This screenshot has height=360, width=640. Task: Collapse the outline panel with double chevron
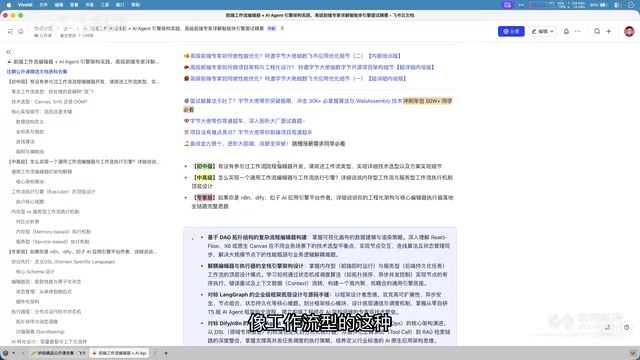pyautogui.click(x=9, y=52)
